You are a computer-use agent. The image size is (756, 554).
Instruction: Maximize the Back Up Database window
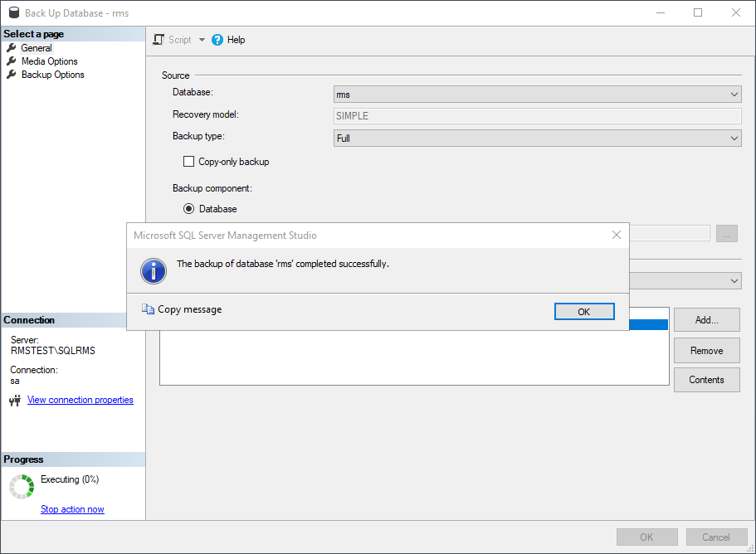698,12
